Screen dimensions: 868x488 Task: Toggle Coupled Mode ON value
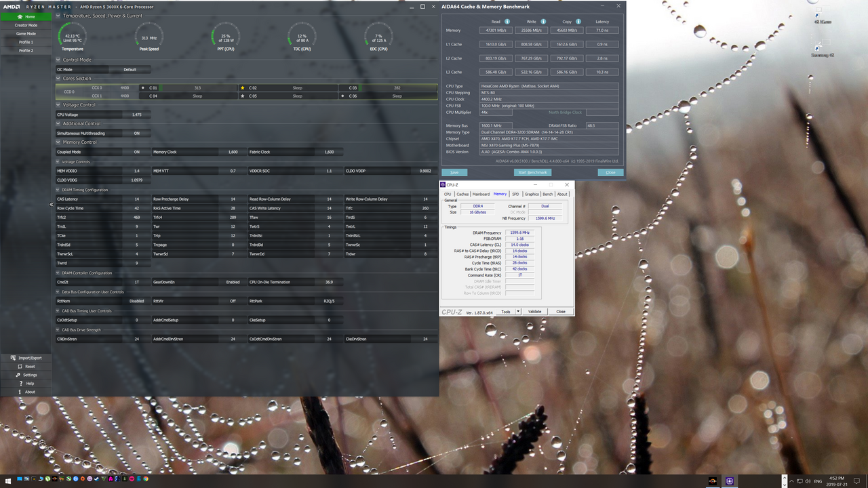136,152
